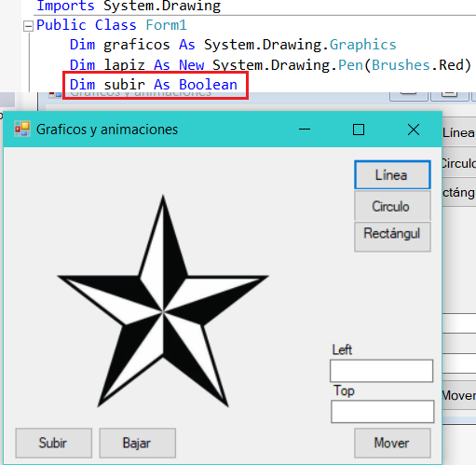Maximize the Graficos y animaciones window
The height and width of the screenshot is (465, 476).
click(359, 130)
